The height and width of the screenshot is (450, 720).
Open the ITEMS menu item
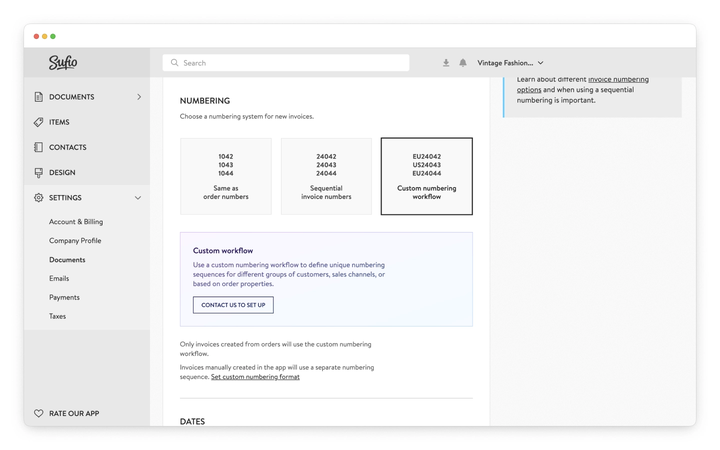[59, 122]
